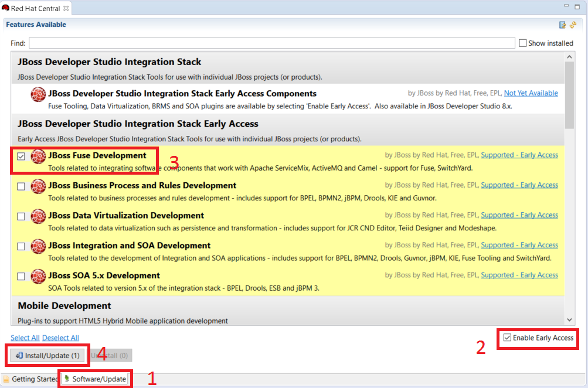The width and height of the screenshot is (588, 388).
Task: Uncheck the JBoss Fuse Development checkbox
Action: 21,156
